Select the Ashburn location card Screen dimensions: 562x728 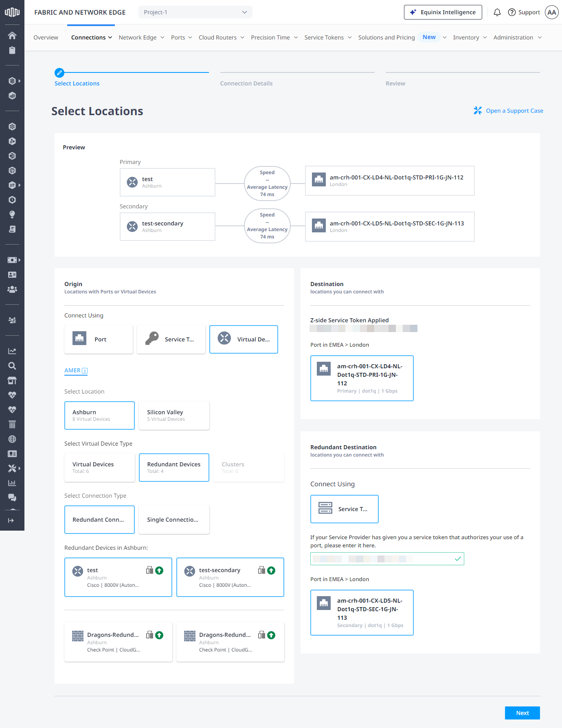pos(99,415)
